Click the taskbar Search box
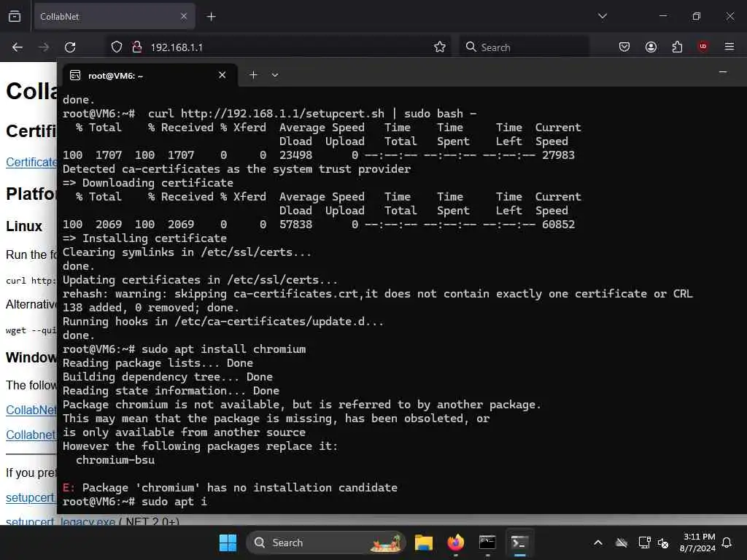 tap(326, 542)
